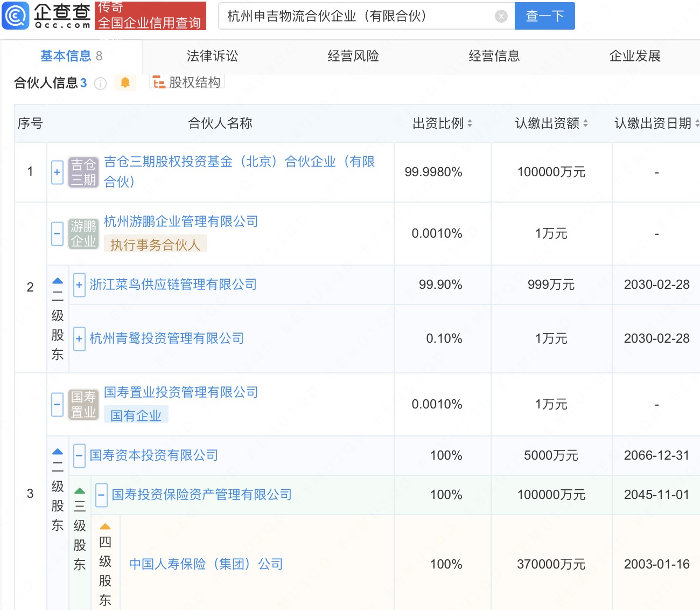700x610 pixels.
Task: Click the Qichacha logo icon
Action: (16, 16)
